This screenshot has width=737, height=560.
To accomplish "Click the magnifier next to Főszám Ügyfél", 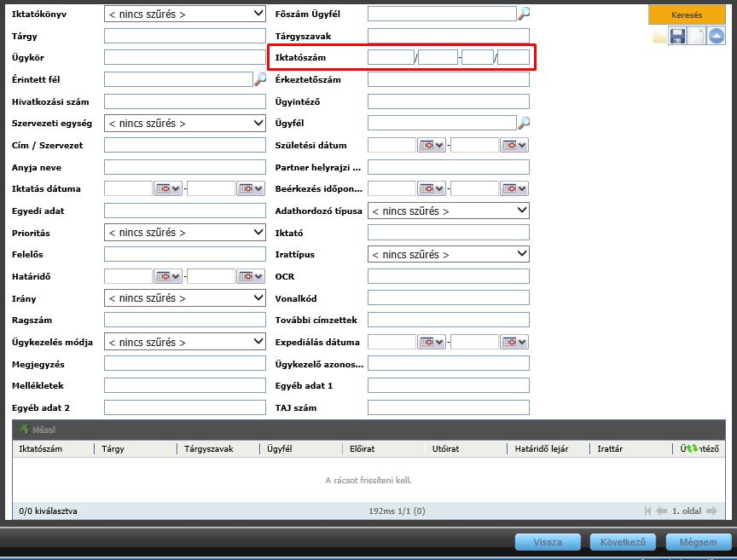I will click(x=524, y=14).
